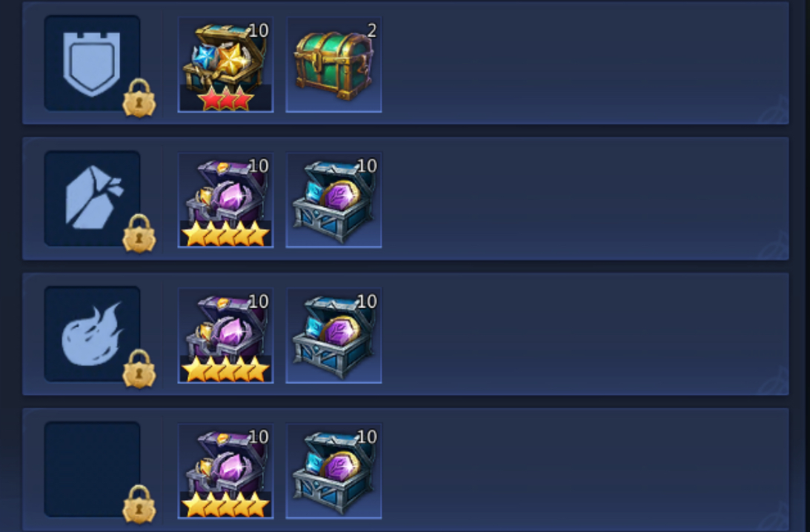Click the gold padlock on the empty slot
This screenshot has height=532, width=810.
click(139, 504)
